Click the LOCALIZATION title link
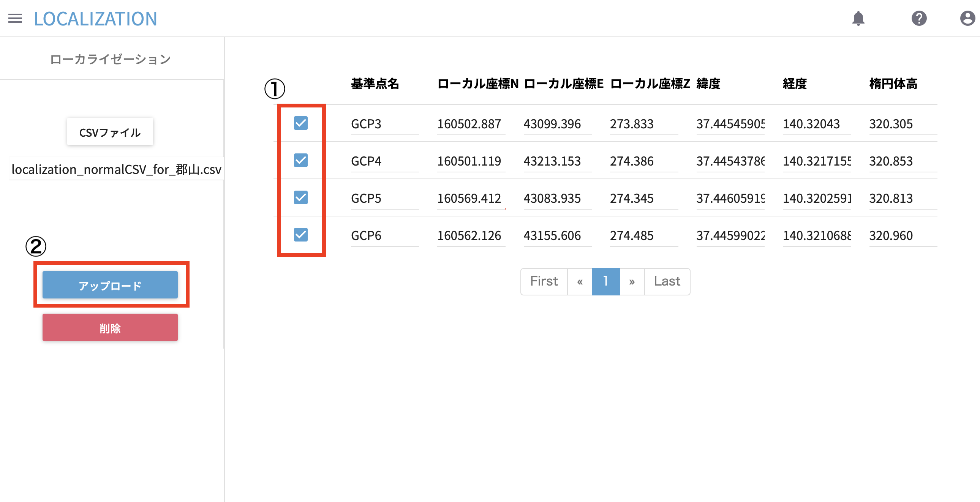This screenshot has height=502, width=980. tap(95, 19)
